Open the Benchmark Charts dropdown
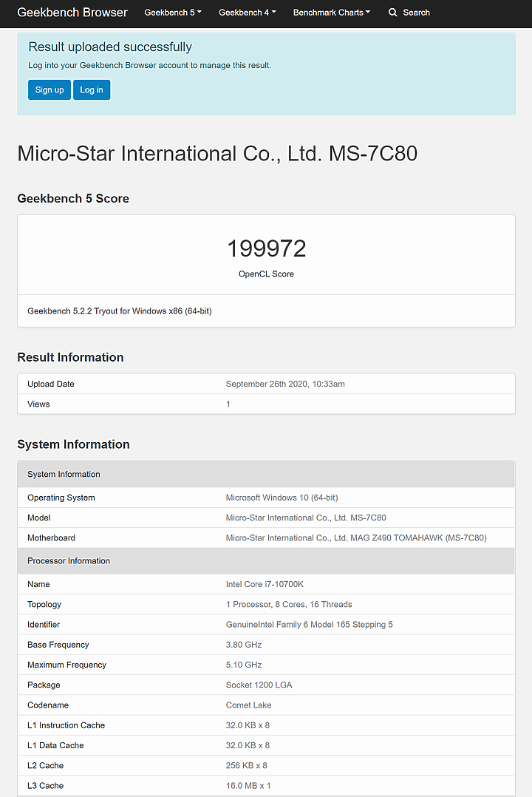 coord(332,12)
